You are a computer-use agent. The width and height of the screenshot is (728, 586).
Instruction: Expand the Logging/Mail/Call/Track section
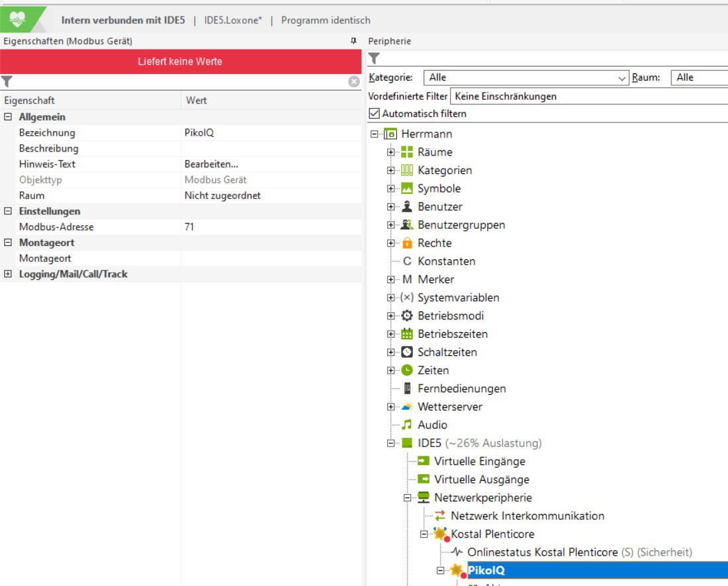[8, 274]
